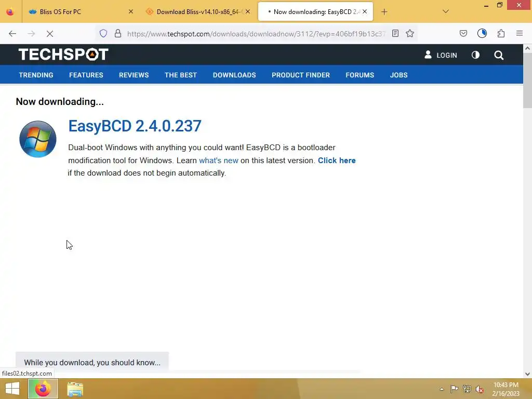The image size is (532, 399).
Task: Open the EasyBCD 2.4.0.237 title link
Action: point(135,126)
